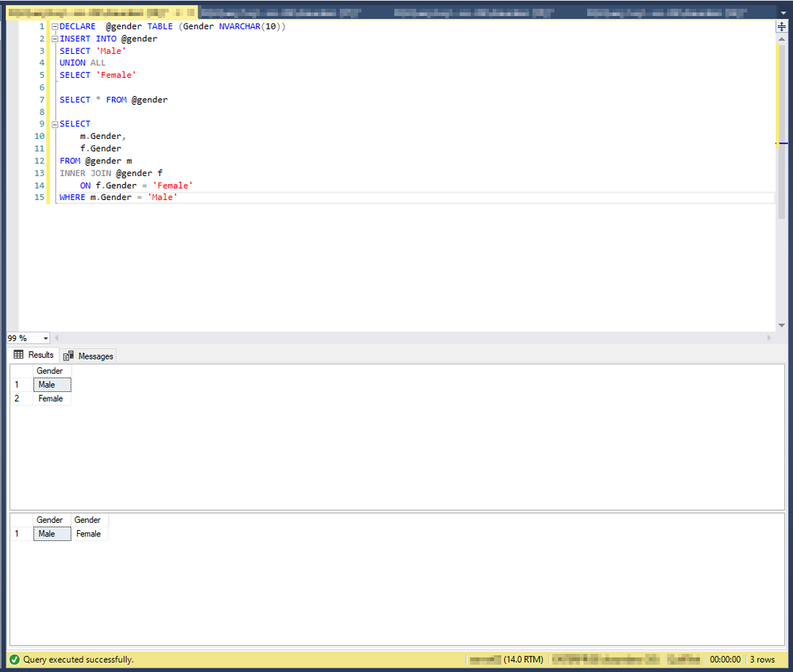Click the Male cell in first result grid

click(52, 385)
